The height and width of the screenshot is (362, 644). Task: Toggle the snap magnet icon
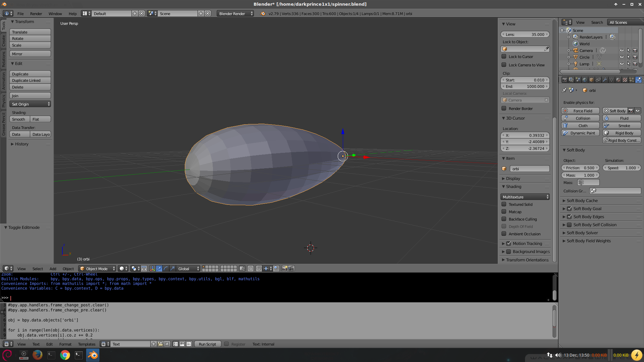pyautogui.click(x=259, y=268)
